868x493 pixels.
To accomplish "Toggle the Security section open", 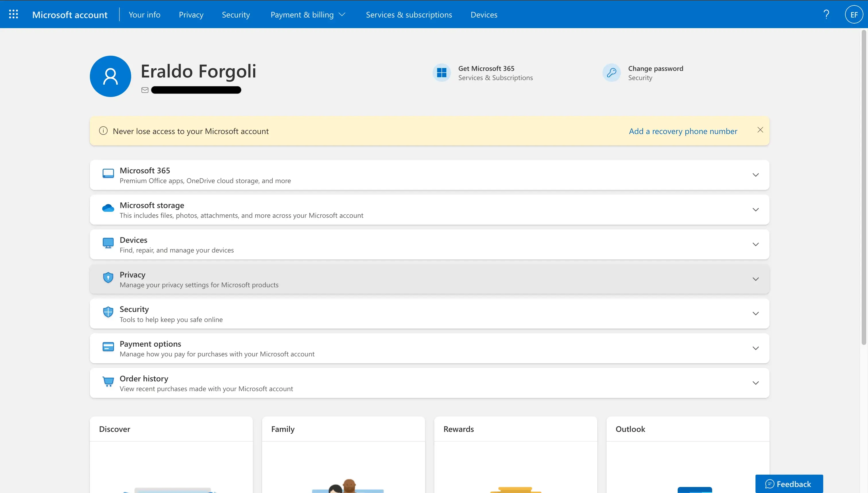I will (755, 314).
